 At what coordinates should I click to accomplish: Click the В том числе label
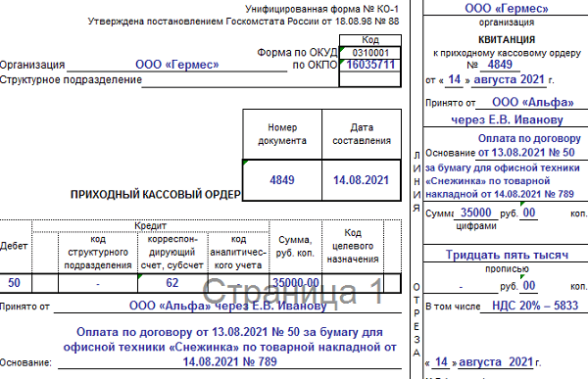pos(453,307)
